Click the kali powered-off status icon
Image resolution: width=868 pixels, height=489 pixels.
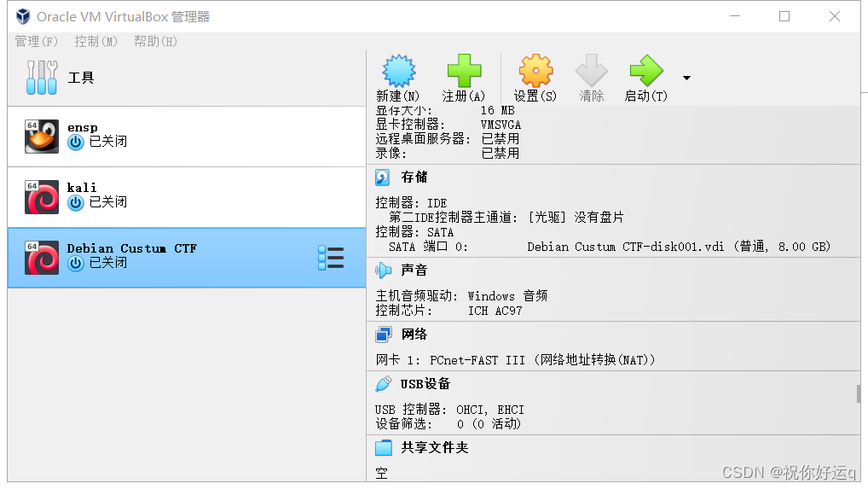pos(75,203)
